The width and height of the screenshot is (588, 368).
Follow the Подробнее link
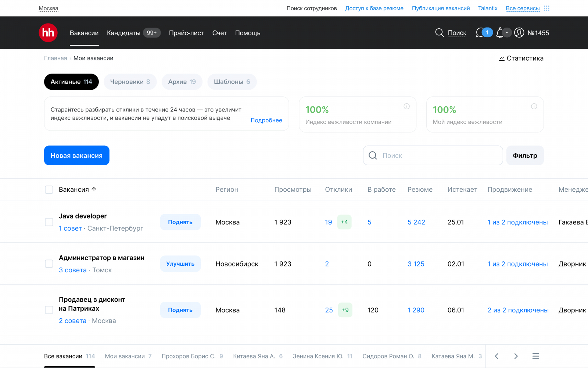pos(266,120)
